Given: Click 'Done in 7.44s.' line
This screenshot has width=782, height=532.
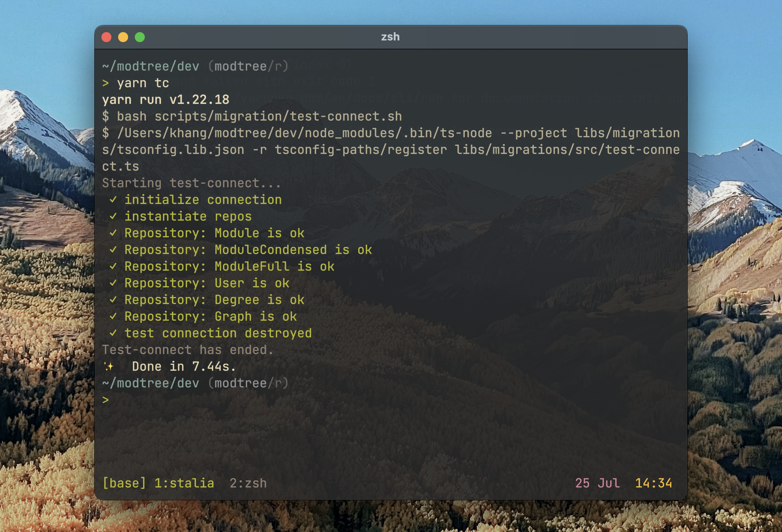Looking at the screenshot, I should point(184,366).
